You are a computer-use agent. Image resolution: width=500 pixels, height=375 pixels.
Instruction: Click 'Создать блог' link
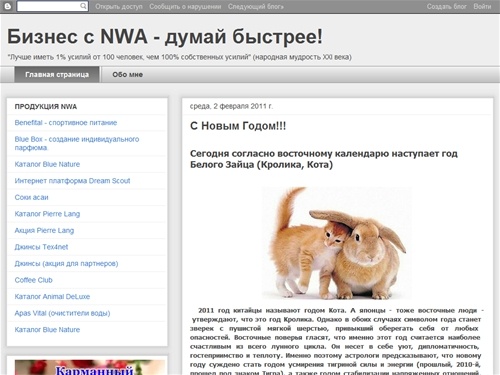pos(446,6)
